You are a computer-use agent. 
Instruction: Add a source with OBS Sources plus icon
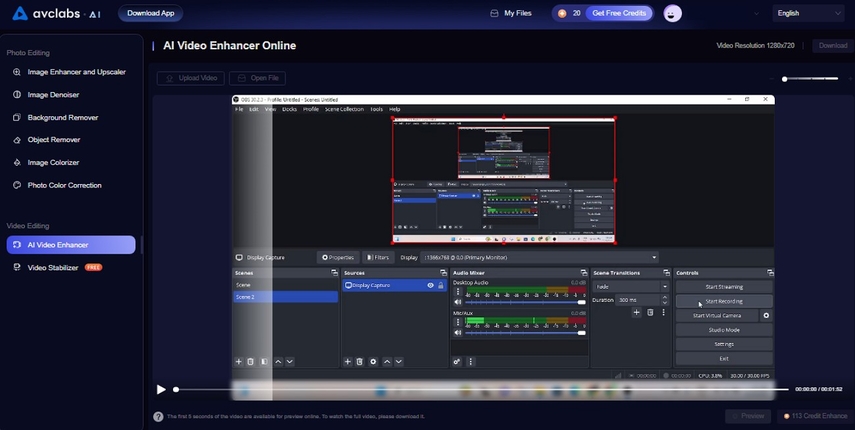[347, 361]
